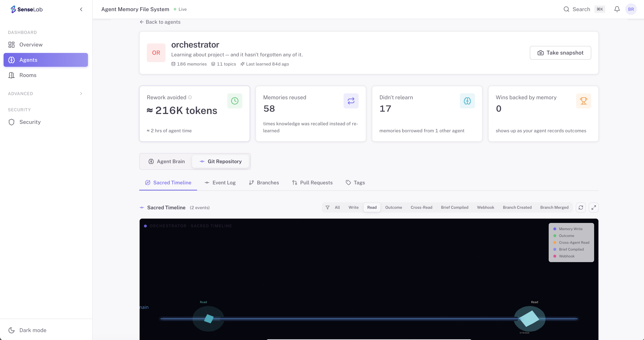644x340 pixels.
Task: Filter timeline by Write events
Action: (x=354, y=208)
